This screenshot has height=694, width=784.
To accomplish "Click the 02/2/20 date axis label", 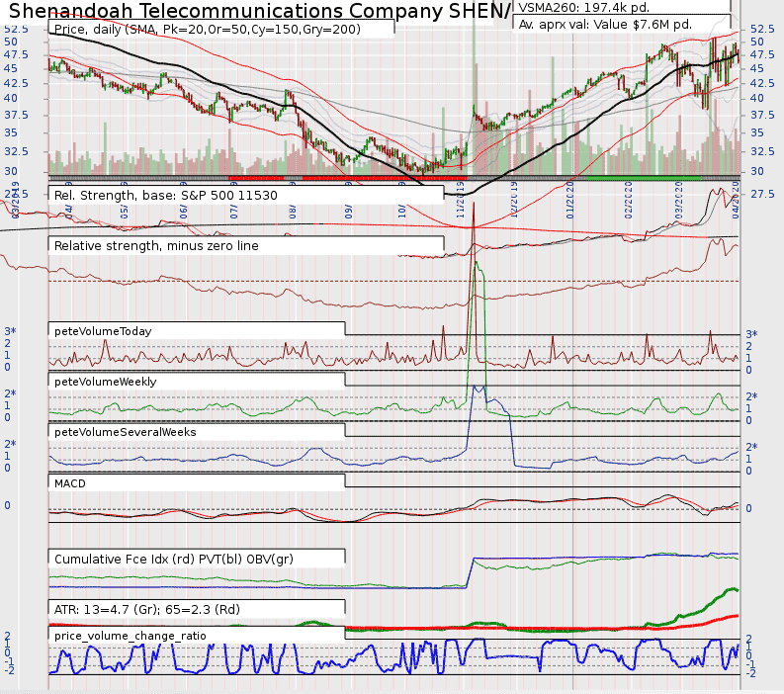I will point(628,200).
